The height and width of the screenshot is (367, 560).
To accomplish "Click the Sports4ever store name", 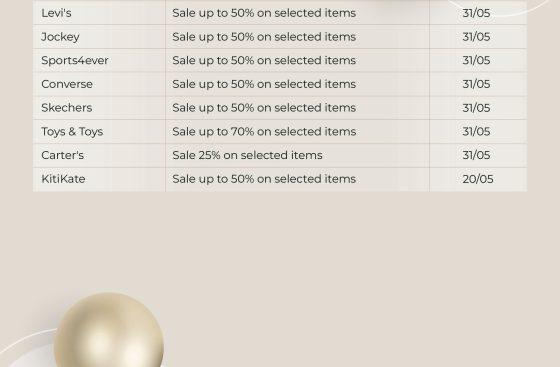I will [75, 61].
